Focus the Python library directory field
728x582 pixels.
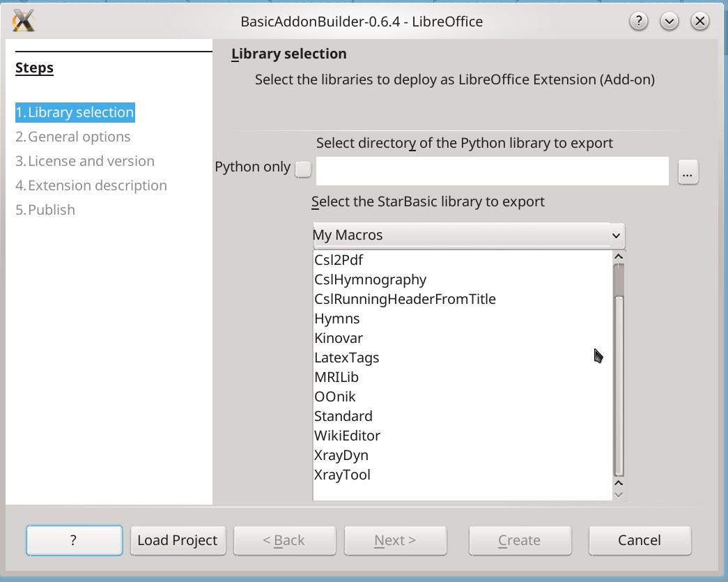click(x=492, y=171)
